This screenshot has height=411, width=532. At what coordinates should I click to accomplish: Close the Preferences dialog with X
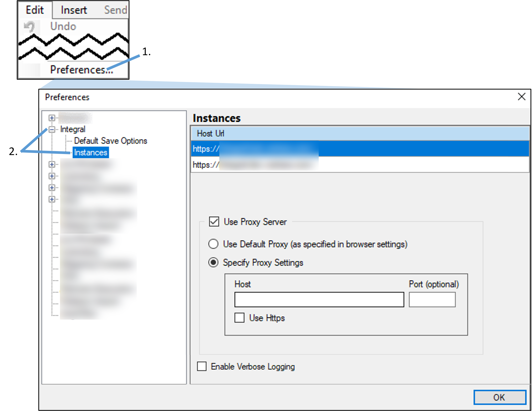pos(521,97)
